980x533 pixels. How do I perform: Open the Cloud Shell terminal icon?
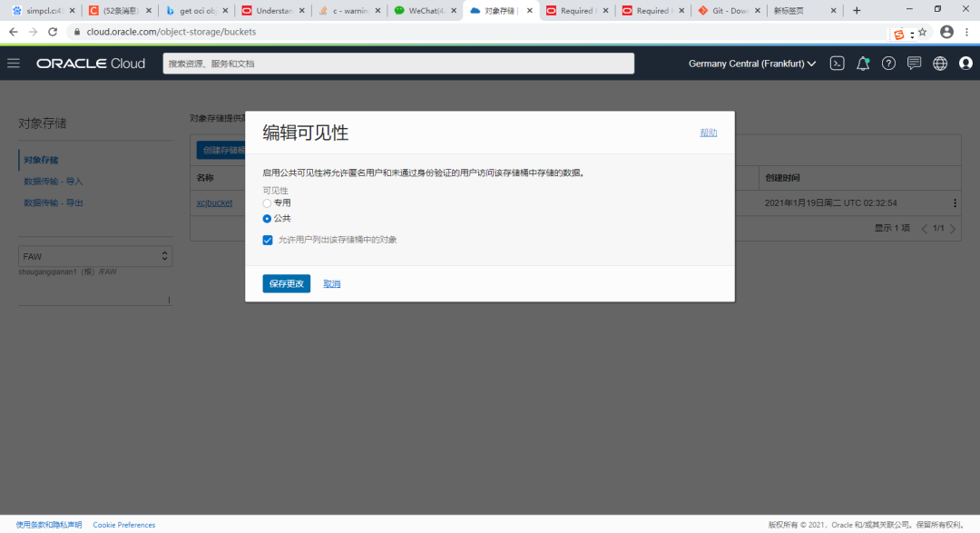837,64
